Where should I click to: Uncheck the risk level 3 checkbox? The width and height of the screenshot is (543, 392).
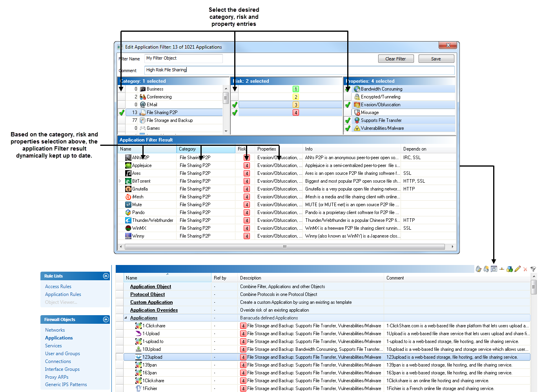pyautogui.click(x=235, y=105)
